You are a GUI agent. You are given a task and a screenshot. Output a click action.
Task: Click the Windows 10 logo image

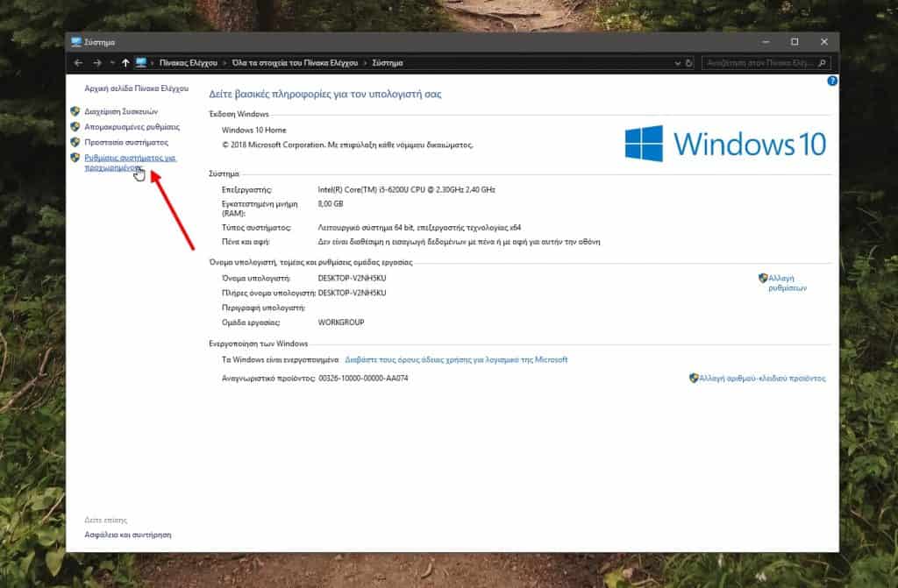click(725, 144)
